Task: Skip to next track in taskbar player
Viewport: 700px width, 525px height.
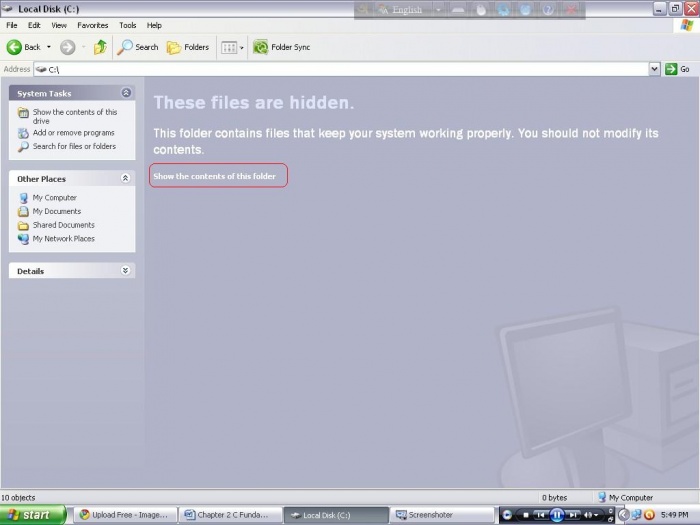Action: [573, 515]
